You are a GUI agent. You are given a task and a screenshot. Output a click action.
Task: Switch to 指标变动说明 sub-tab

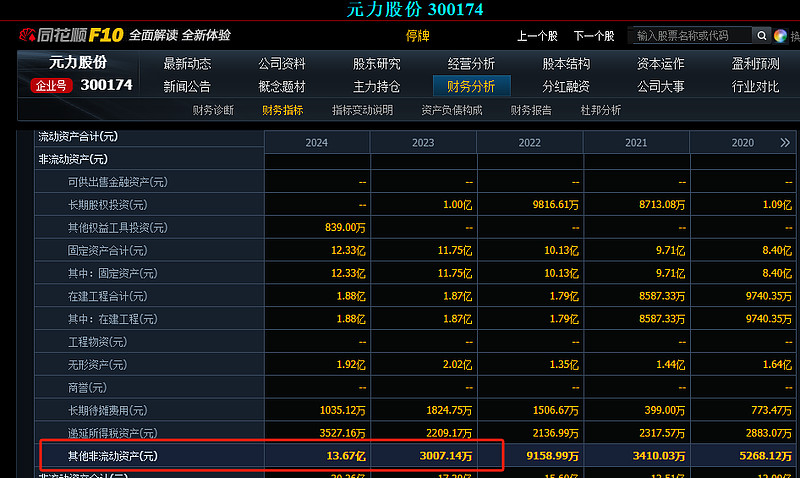tap(362, 110)
